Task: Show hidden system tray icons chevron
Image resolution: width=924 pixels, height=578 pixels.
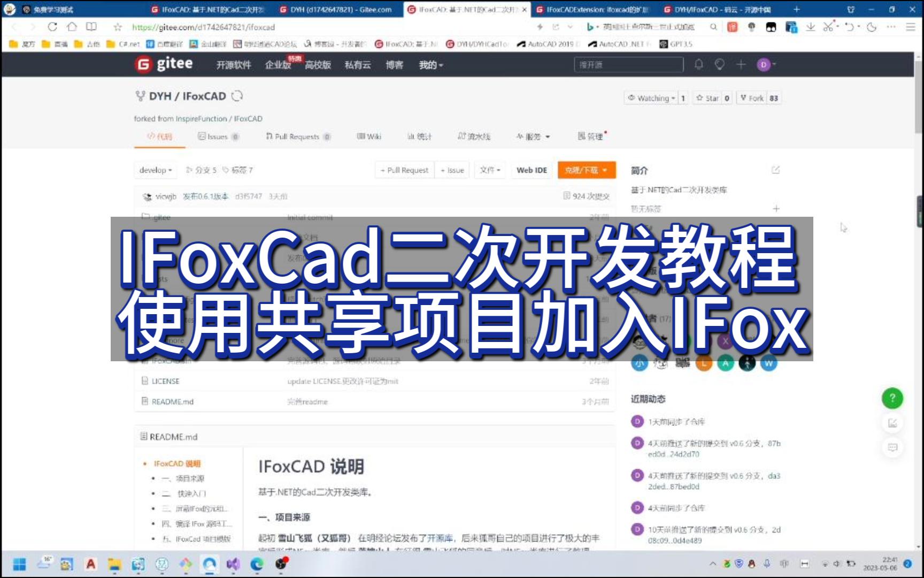Action: point(712,564)
